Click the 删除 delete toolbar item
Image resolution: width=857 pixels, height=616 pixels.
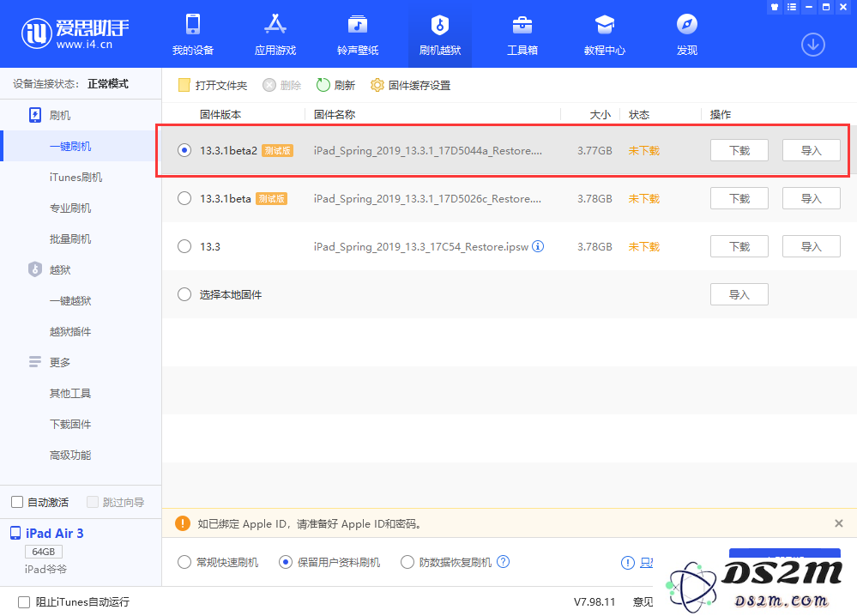tap(281, 85)
